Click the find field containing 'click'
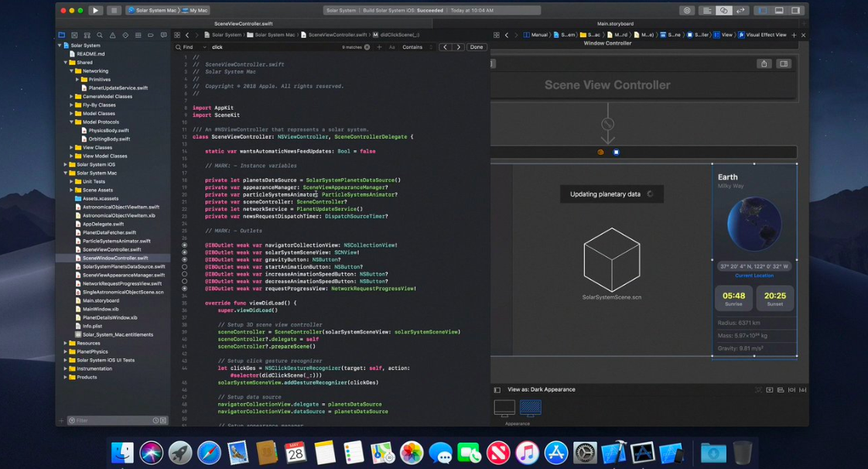Screen dimensions: 868x469 click(275, 47)
